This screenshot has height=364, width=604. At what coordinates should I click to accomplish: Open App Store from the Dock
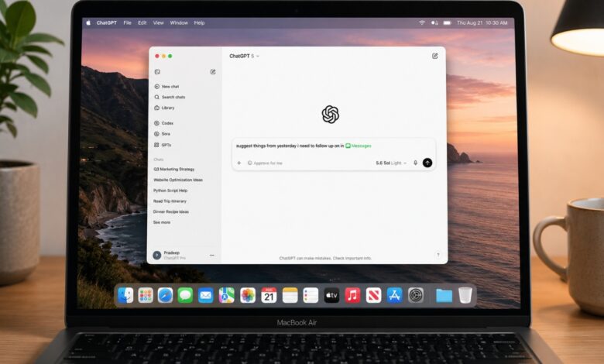coord(394,295)
